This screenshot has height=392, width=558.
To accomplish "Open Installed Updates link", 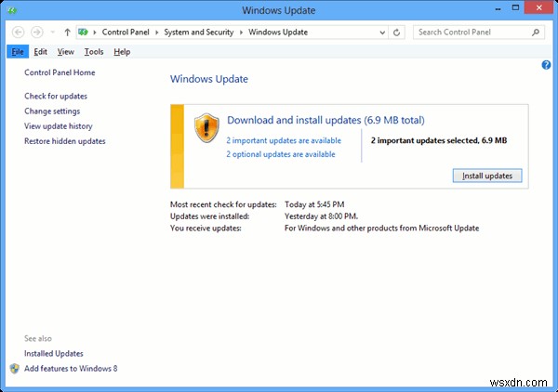I will click(54, 354).
